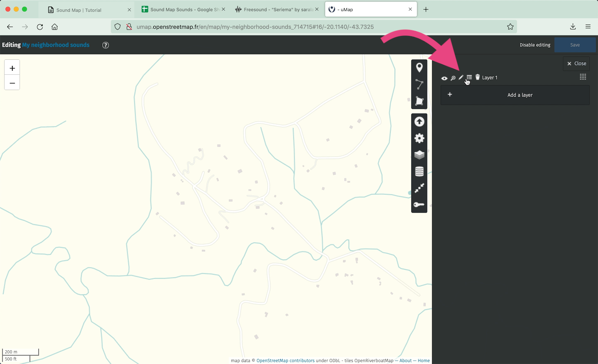Click the Layer 1 drag-handle grid icon
The image size is (598, 364).
(583, 77)
